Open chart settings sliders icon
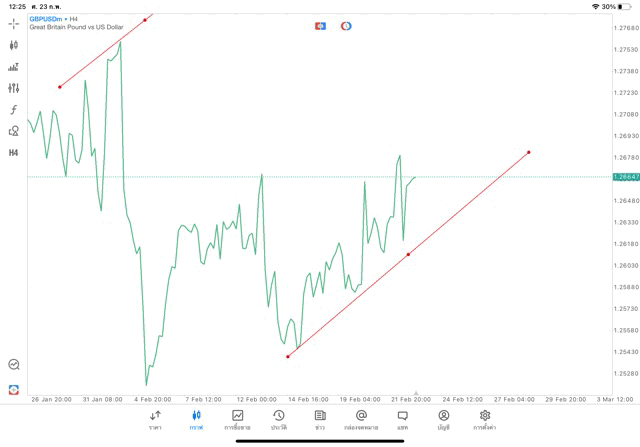 click(14, 88)
